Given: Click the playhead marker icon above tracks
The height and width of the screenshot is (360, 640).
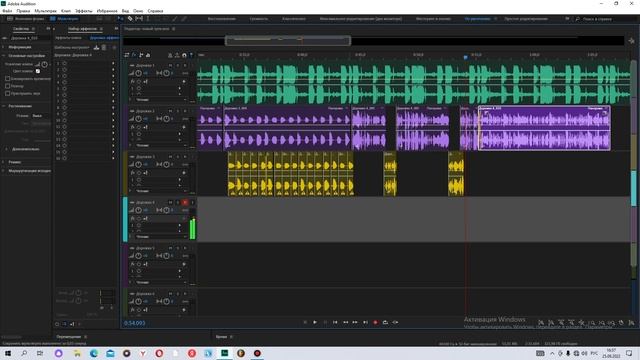Looking at the screenshot, I should tap(191, 55).
